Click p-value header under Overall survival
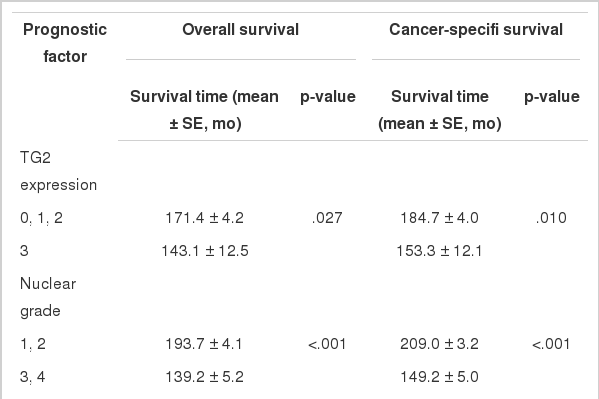This screenshot has height=399, width=599. pyautogui.click(x=328, y=97)
